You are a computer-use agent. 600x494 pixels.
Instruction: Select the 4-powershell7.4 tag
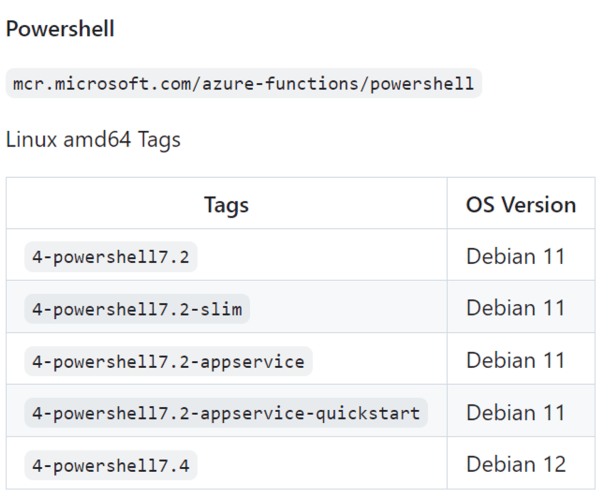click(110, 465)
